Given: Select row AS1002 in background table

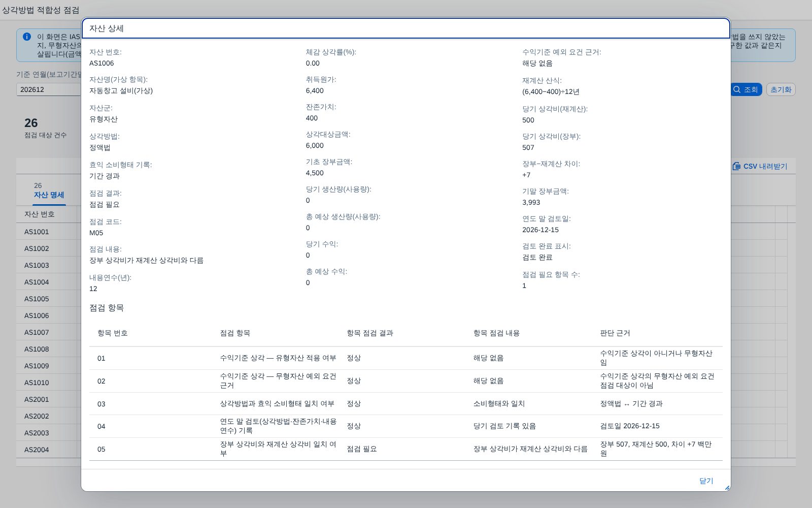Looking at the screenshot, I should pos(48,248).
